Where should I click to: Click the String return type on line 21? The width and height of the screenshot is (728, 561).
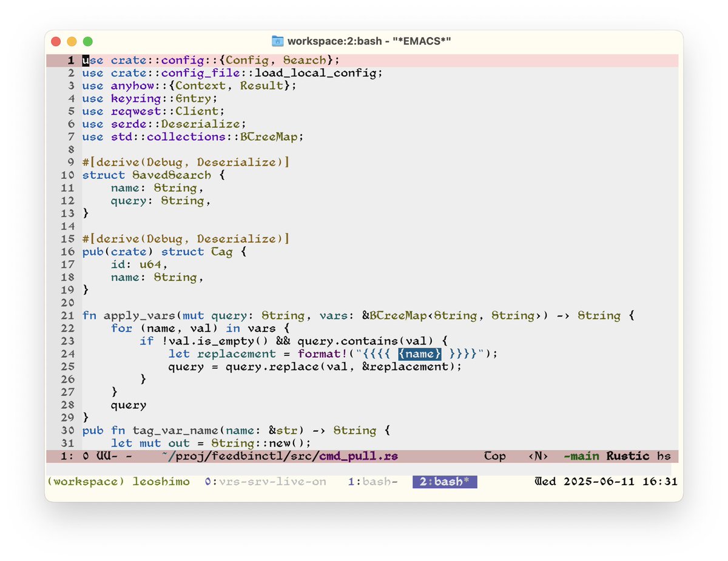click(599, 315)
